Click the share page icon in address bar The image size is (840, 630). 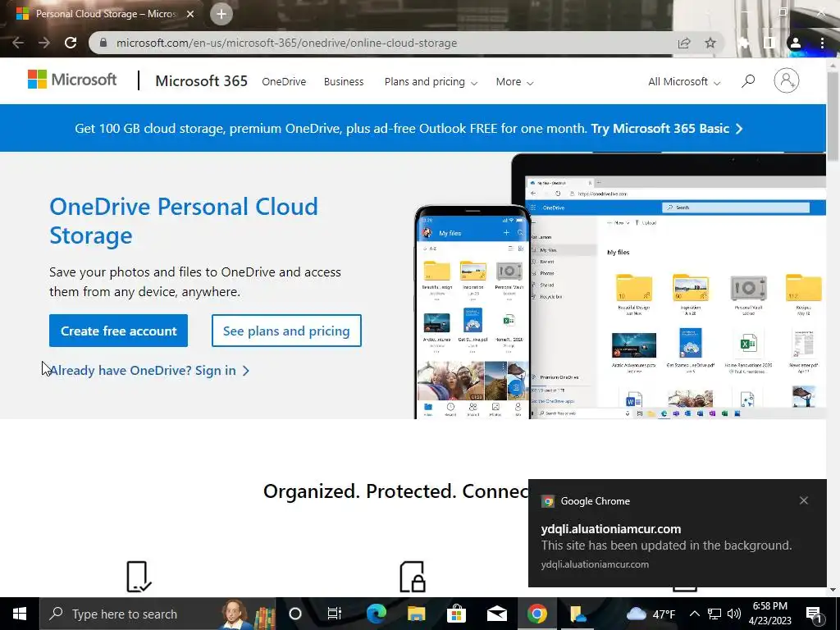684,43
